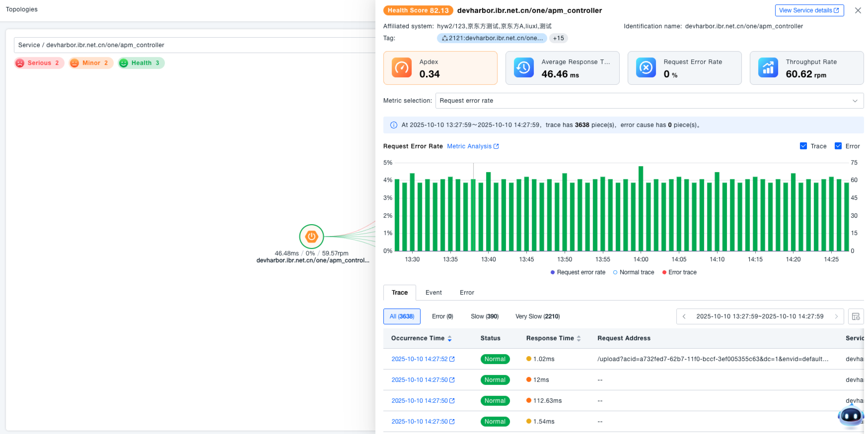Click the Average Response Time clock icon

523,68
